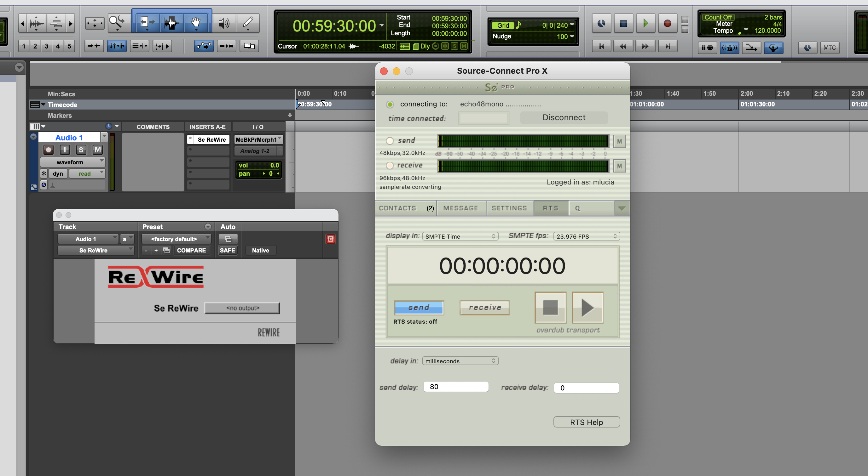
Task: Switch to the SETTINGS tab
Action: pos(509,208)
